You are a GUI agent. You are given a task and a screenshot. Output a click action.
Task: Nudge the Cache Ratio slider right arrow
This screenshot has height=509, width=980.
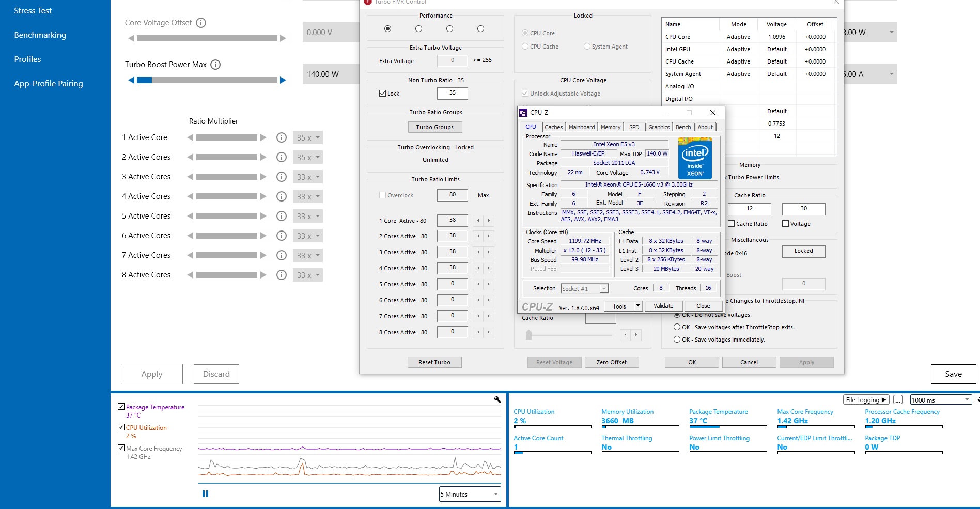(x=636, y=335)
